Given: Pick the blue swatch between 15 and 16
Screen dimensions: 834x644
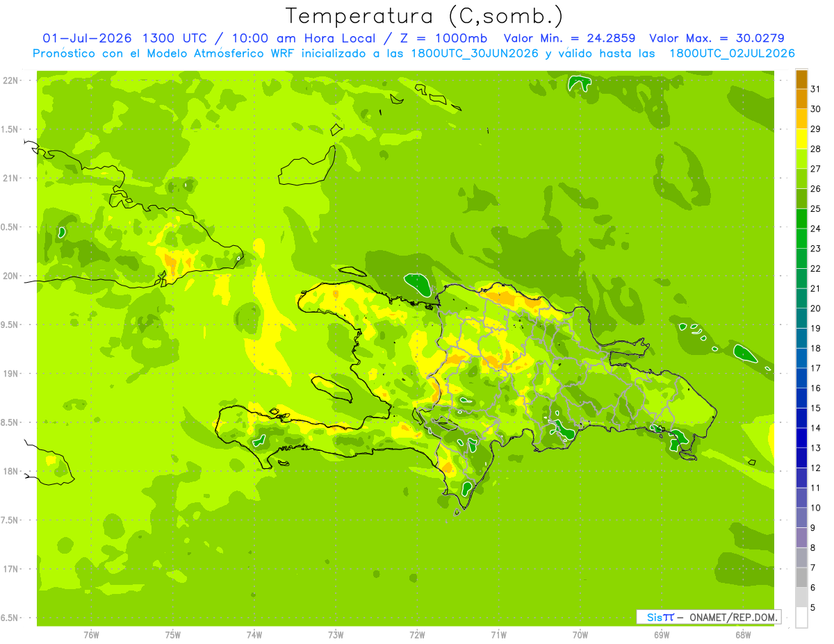Looking at the screenshot, I should (x=801, y=398).
